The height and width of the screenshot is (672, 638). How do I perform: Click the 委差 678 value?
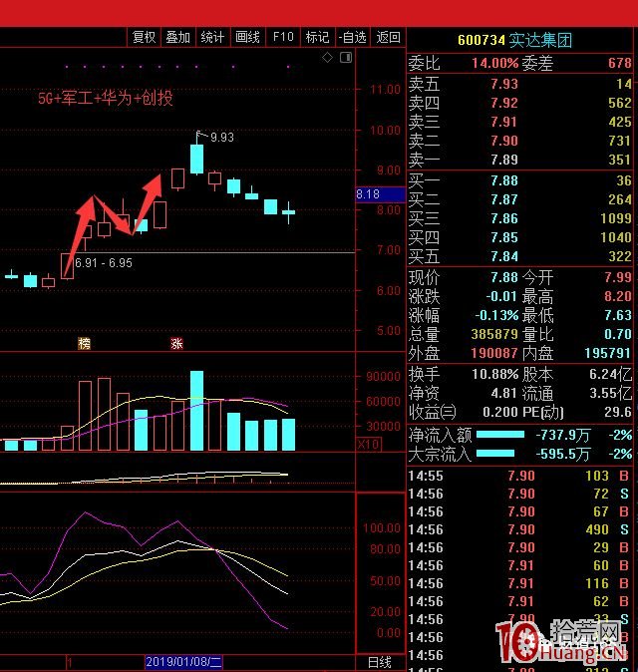point(620,63)
